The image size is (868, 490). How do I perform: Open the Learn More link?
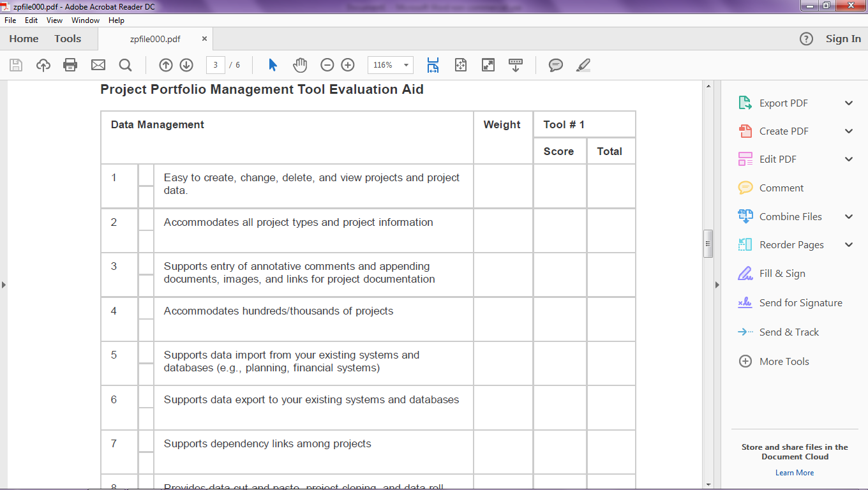[x=794, y=472]
